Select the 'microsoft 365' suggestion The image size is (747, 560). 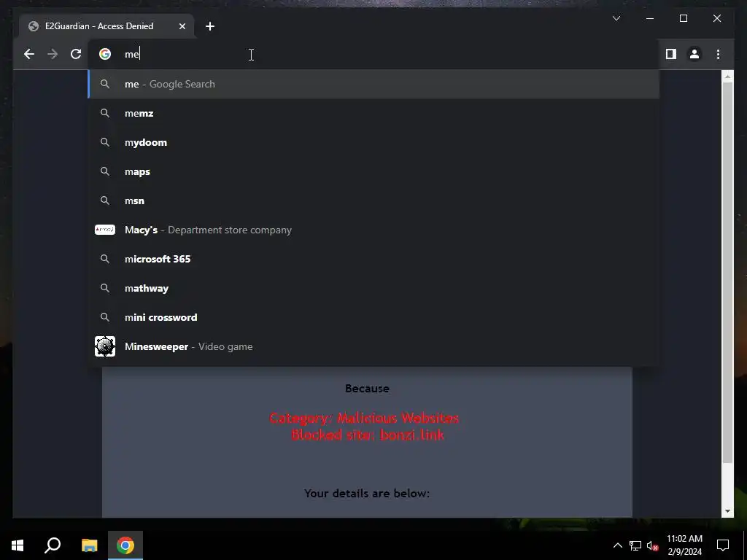(374, 259)
